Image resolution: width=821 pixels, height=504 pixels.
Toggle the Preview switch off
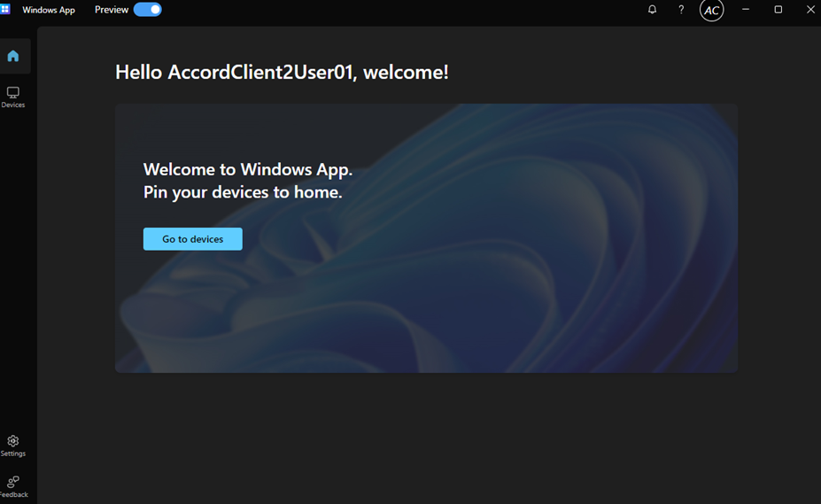[x=148, y=10]
